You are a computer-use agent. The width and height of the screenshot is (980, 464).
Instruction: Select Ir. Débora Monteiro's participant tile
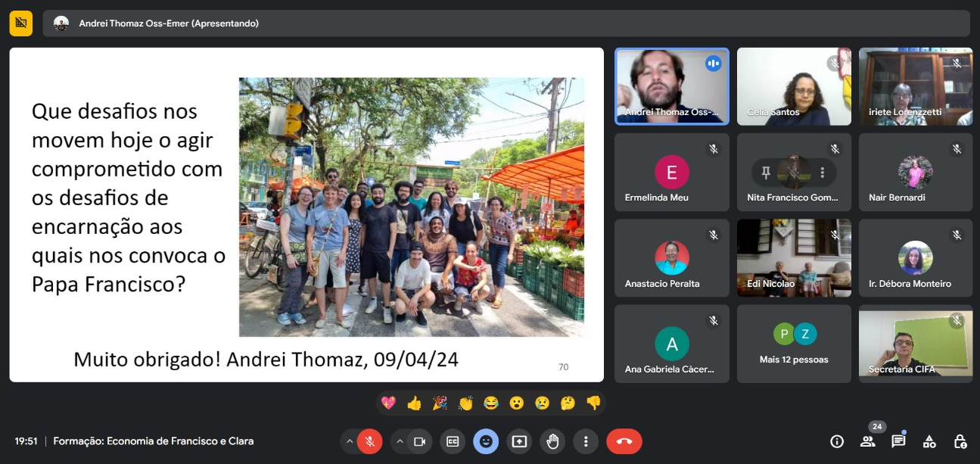pyautogui.click(x=916, y=258)
